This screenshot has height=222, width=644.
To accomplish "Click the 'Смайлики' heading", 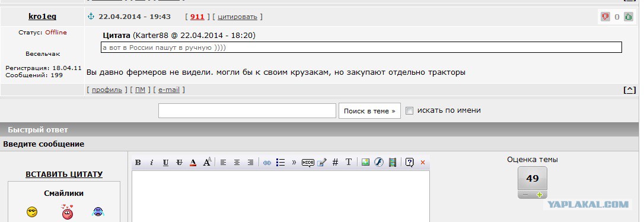I will click(63, 194).
